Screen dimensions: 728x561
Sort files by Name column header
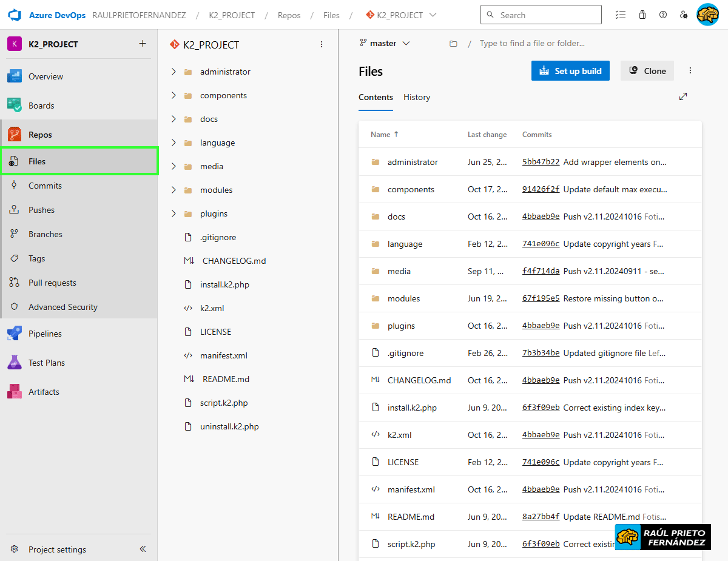click(381, 135)
